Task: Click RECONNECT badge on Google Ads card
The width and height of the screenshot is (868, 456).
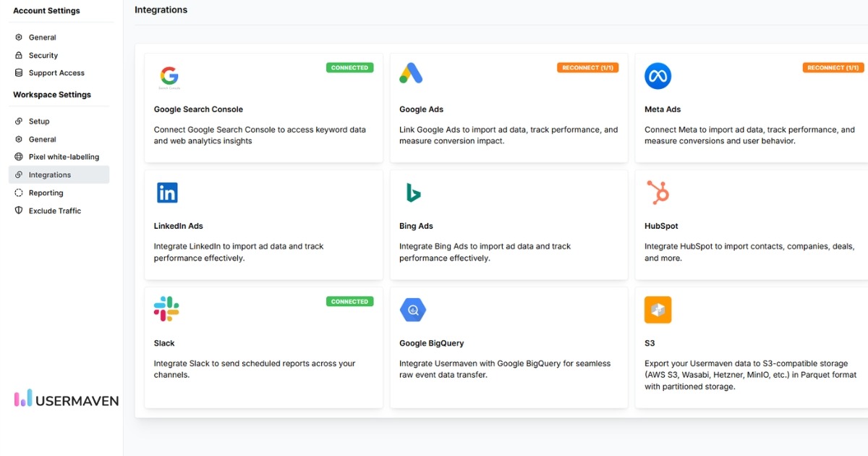Action: pyautogui.click(x=588, y=67)
